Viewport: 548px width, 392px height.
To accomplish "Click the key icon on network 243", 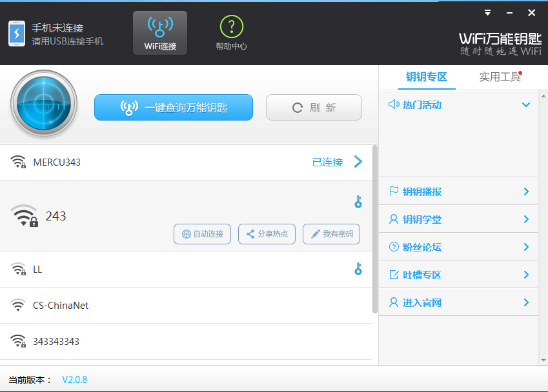I will [x=358, y=201].
